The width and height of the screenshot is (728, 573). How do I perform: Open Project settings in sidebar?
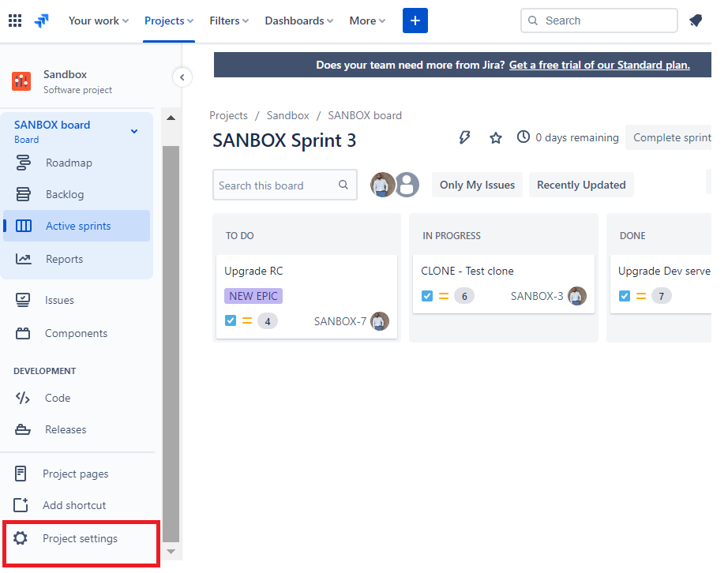81,538
